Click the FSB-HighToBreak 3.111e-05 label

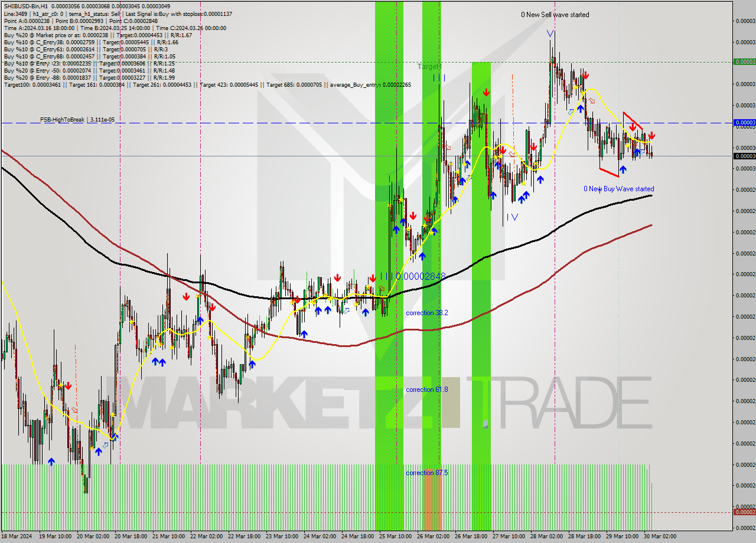77,120
